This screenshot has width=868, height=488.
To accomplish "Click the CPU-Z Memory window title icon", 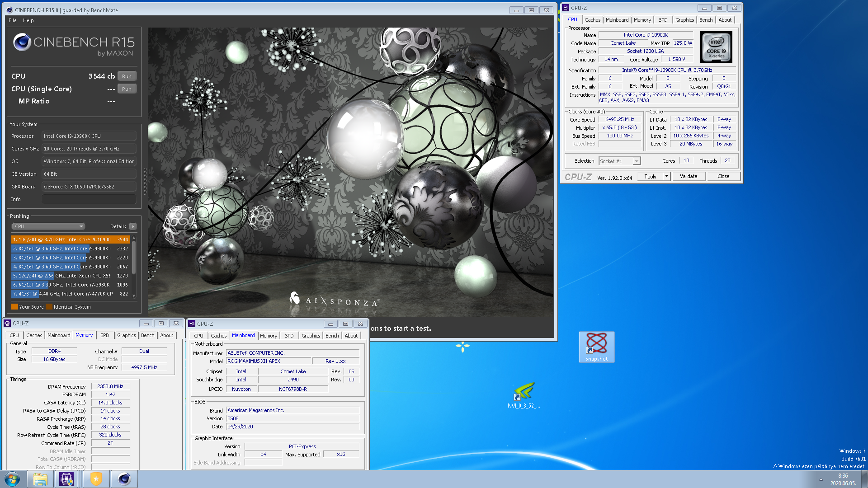I will pyautogui.click(x=7, y=323).
